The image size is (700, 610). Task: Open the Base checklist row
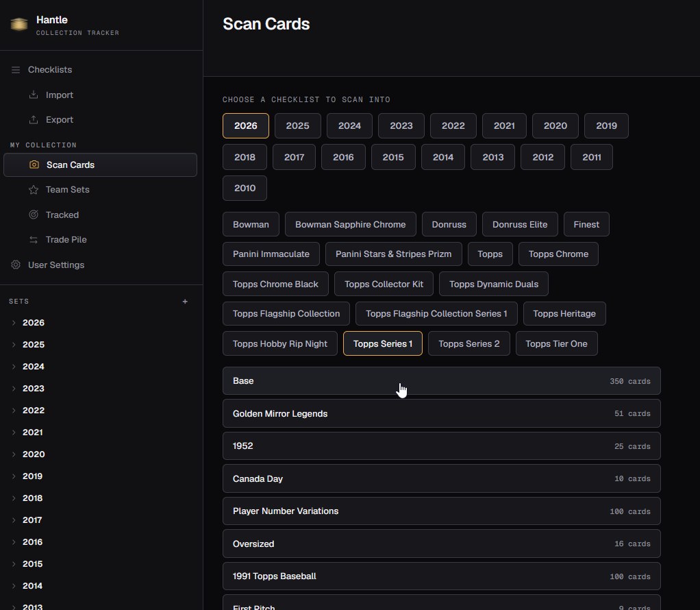(x=442, y=381)
